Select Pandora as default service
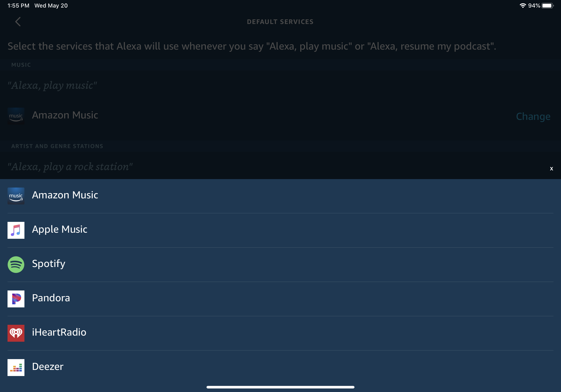Viewport: 561px width, 392px height. pos(280,297)
